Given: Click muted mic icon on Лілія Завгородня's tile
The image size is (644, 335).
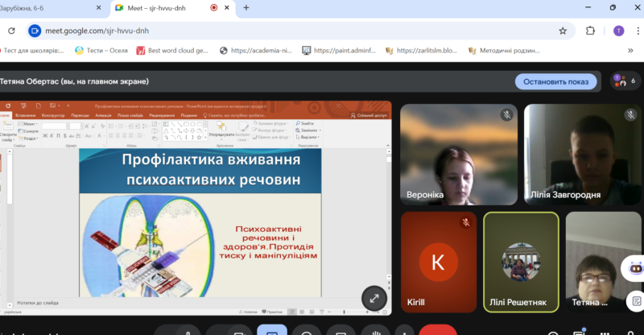Looking at the screenshot, I should pos(630,115).
